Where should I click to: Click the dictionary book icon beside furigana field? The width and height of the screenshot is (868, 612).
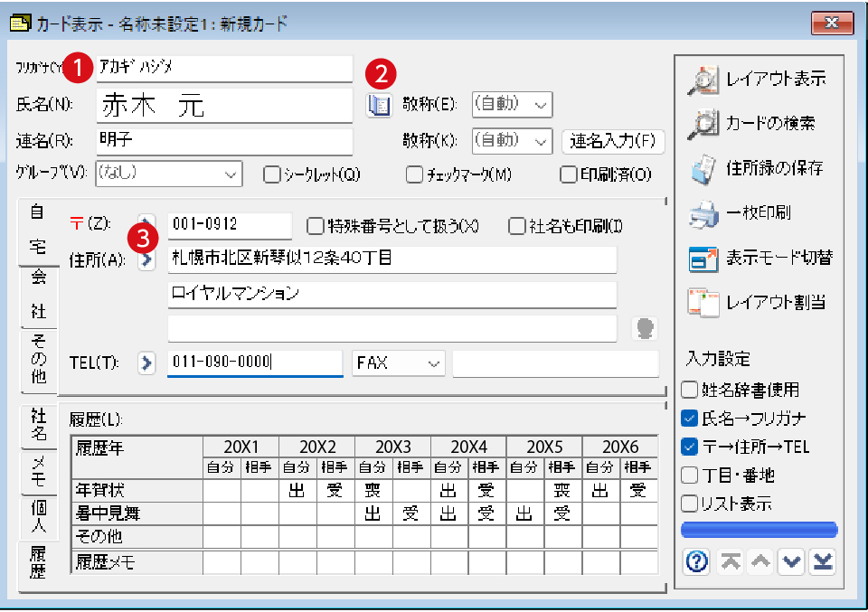click(381, 103)
